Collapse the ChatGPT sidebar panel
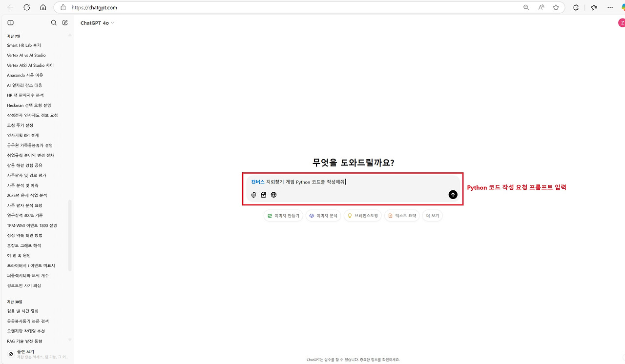The height and width of the screenshot is (364, 625). pos(11,22)
